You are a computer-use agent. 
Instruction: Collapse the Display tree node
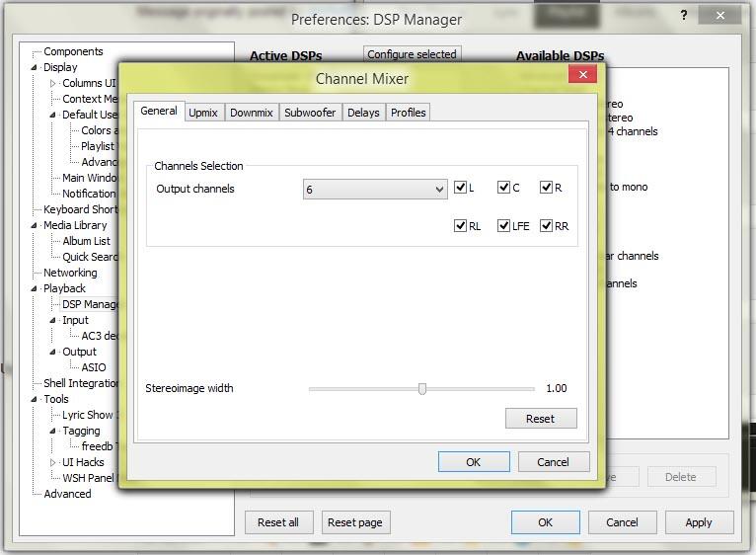coord(35,68)
